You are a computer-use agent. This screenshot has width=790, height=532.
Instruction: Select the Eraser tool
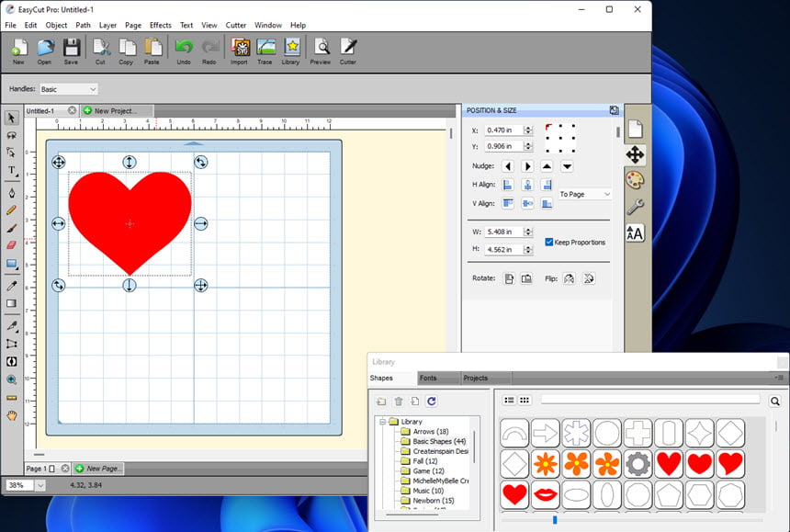tap(11, 245)
